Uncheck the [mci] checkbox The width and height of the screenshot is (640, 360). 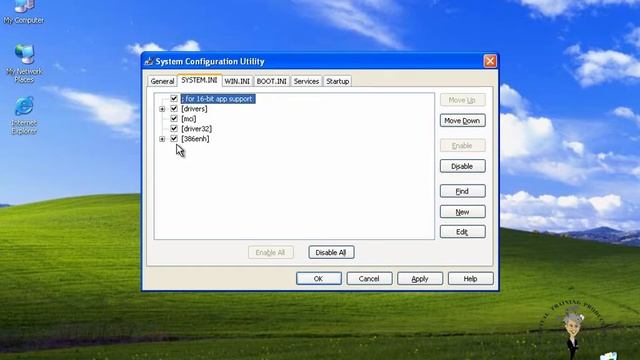pos(174,118)
